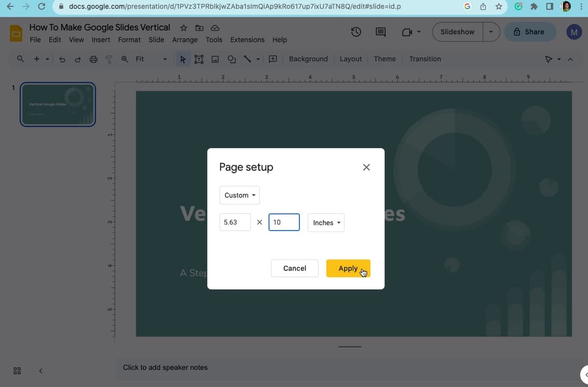Expand the Line tool options arrow
The height and width of the screenshot is (387, 588).
(258, 59)
